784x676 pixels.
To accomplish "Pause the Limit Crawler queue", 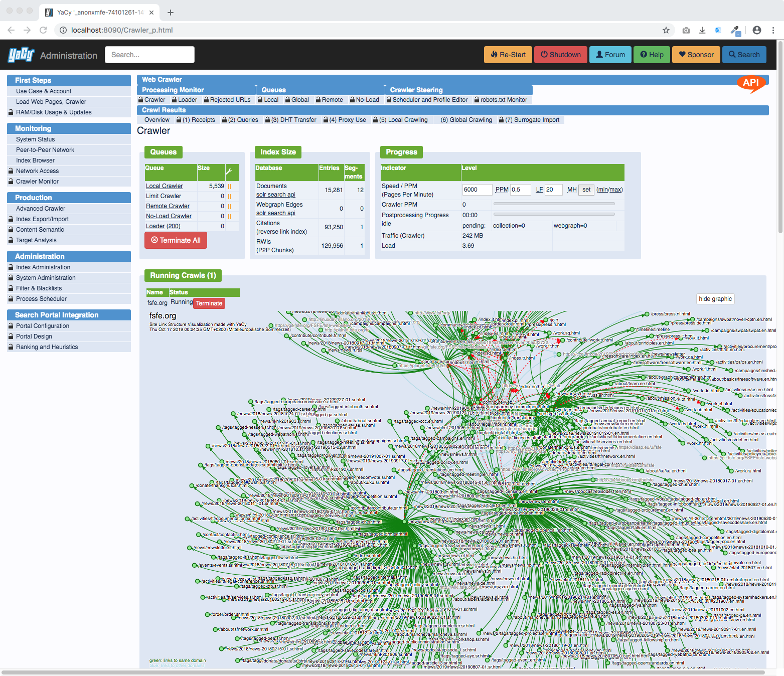I will pos(230,197).
